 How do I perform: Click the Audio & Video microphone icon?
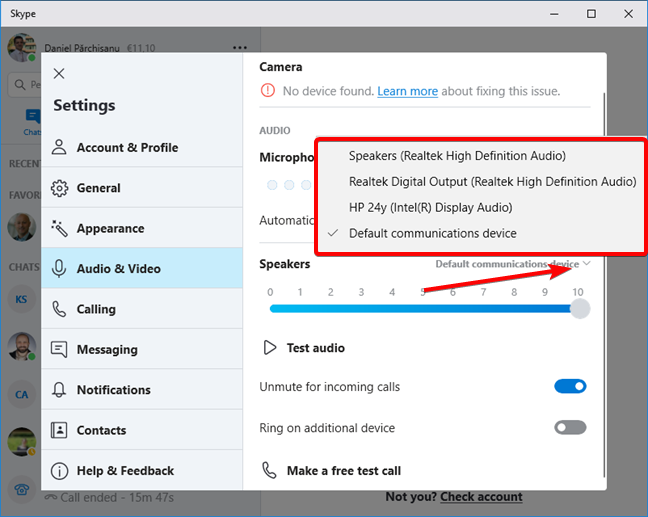(x=59, y=269)
